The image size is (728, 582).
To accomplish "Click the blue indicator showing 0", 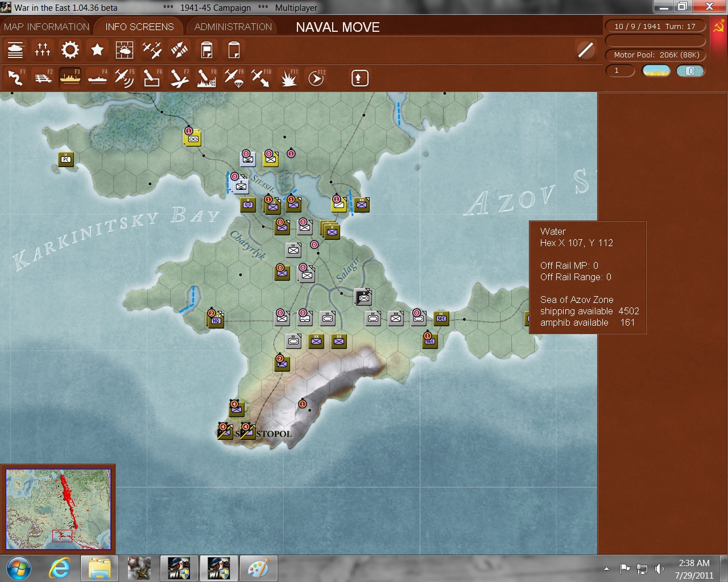I will tap(690, 71).
